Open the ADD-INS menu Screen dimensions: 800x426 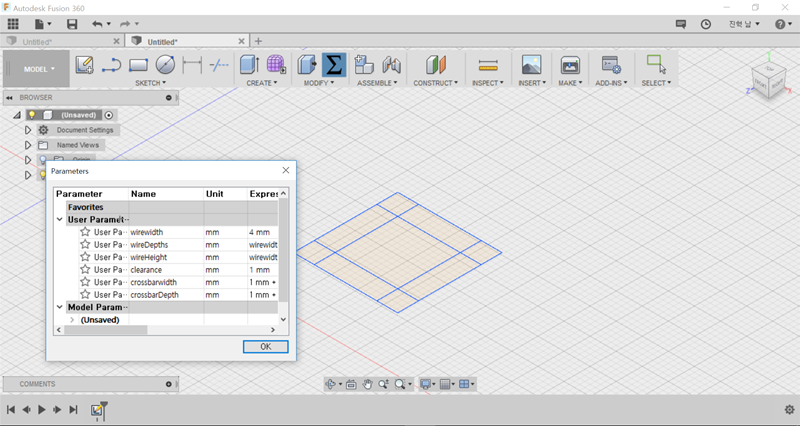coord(611,83)
